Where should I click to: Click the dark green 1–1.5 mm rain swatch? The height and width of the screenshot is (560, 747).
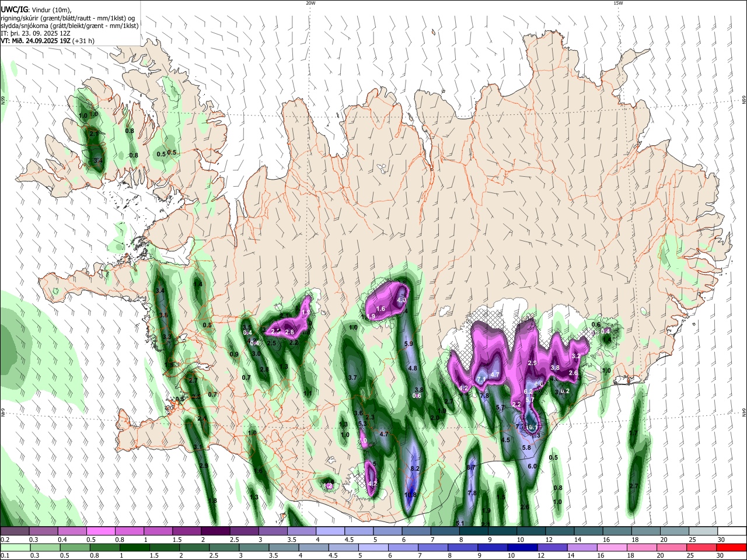[134, 547]
